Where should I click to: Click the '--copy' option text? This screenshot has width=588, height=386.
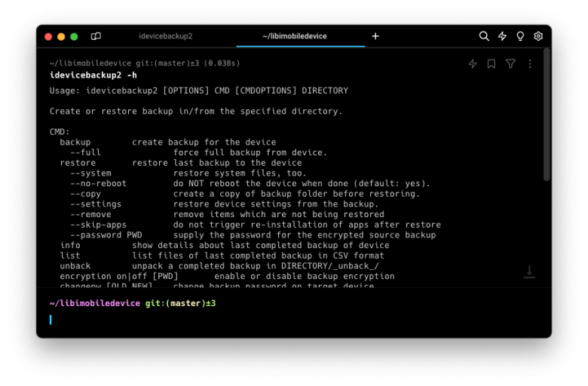(85, 194)
